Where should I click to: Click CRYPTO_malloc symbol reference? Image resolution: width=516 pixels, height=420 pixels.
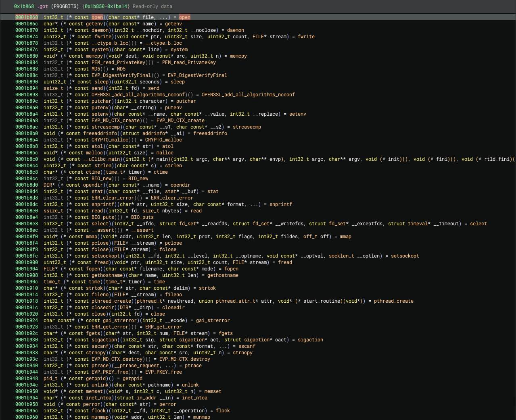[x=163, y=140]
